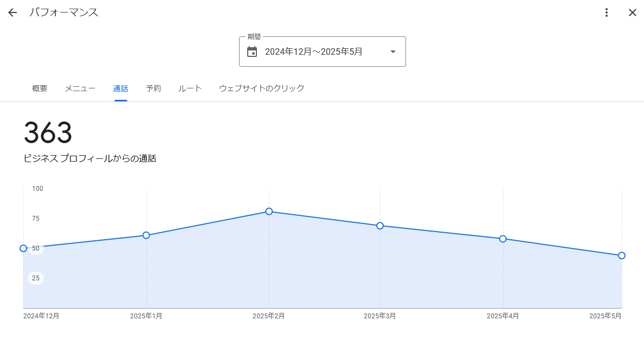Click the back arrow icon

12,12
